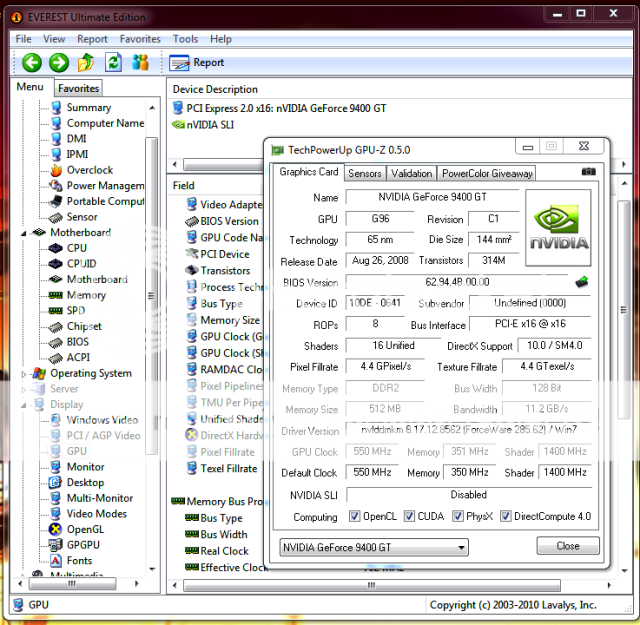Open the Report menu
The height and width of the screenshot is (625, 640).
92,39
